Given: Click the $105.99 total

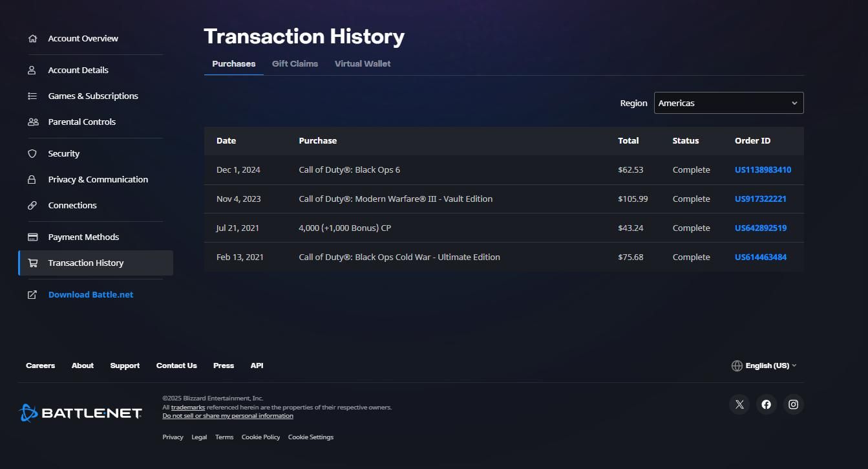Looking at the screenshot, I should tap(633, 199).
